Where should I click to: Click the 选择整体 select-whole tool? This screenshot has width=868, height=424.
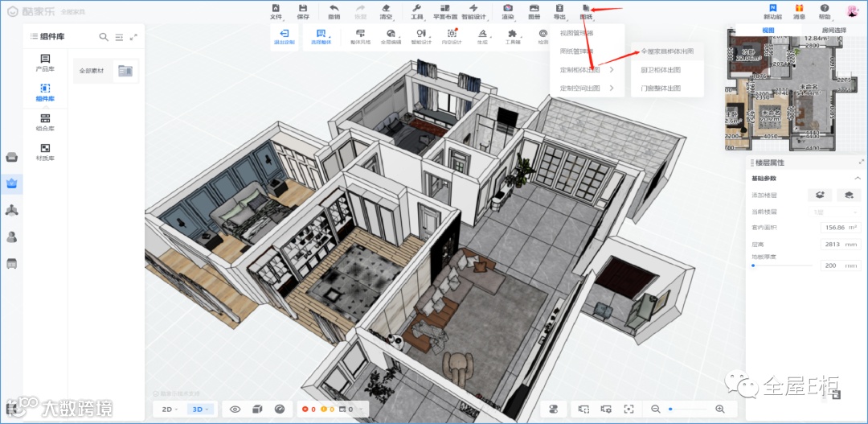321,37
